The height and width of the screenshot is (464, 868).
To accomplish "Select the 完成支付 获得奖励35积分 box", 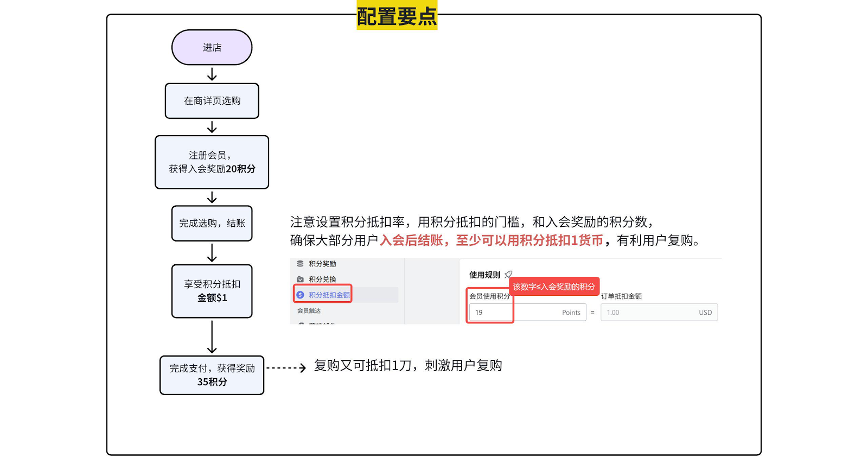I will click(212, 375).
